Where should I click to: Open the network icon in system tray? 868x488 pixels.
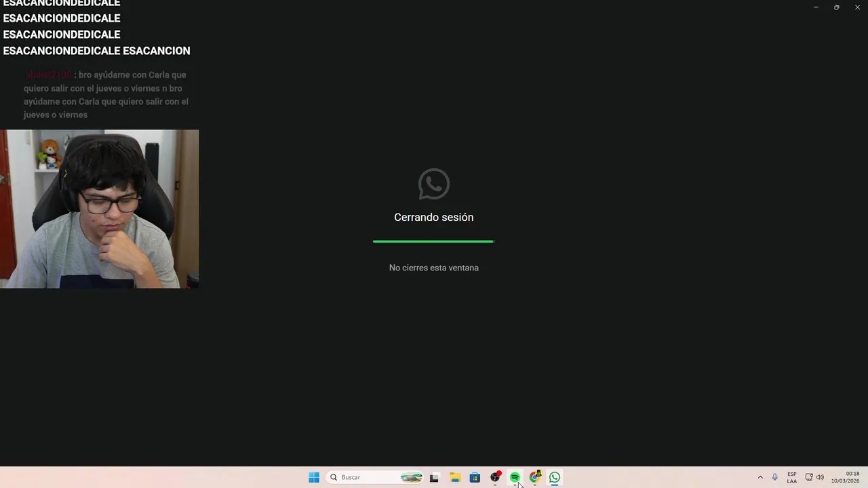click(x=809, y=477)
